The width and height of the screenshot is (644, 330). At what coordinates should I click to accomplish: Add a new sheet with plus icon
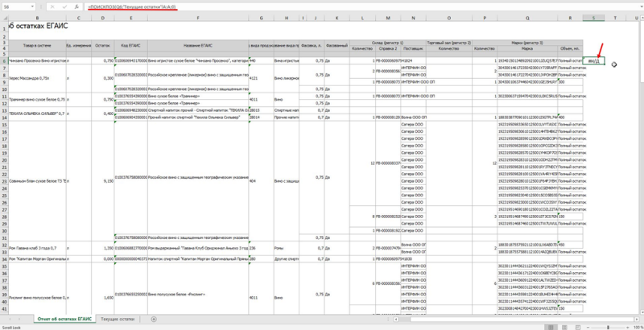click(x=154, y=319)
